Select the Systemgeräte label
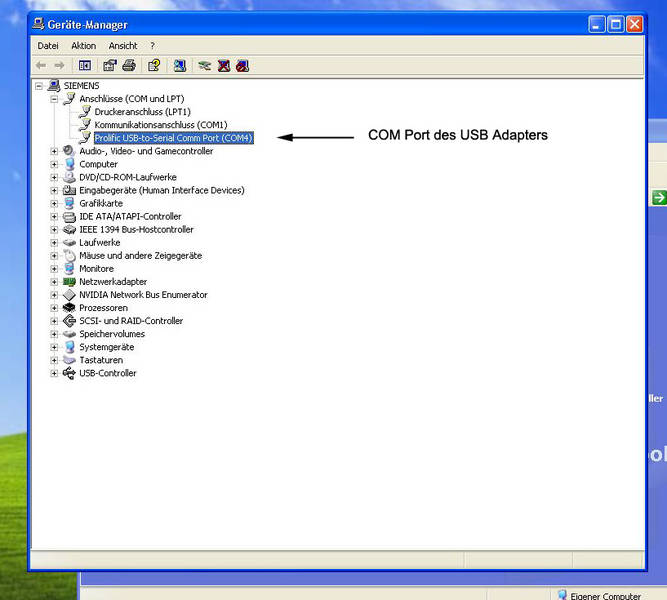667x600 pixels. point(106,347)
